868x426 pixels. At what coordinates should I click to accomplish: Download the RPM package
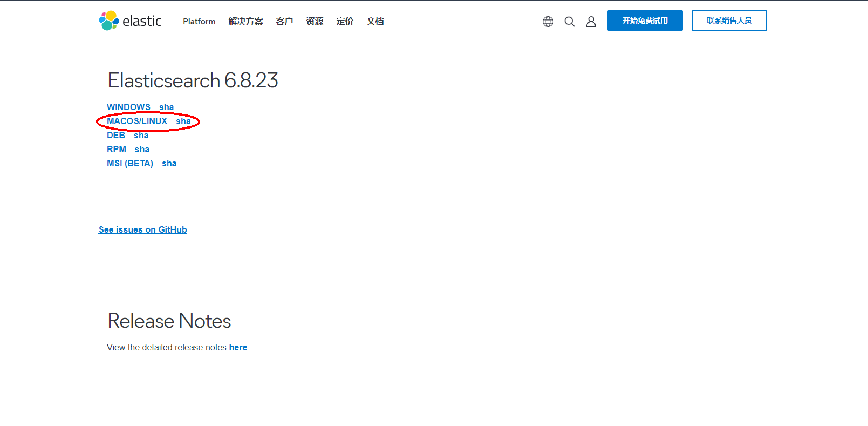point(117,150)
